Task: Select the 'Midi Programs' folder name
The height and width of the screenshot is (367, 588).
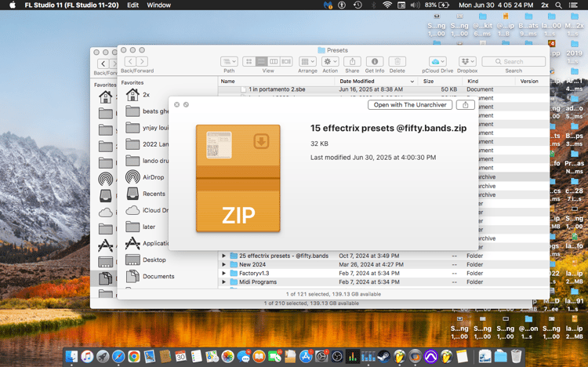Action: coord(258,282)
